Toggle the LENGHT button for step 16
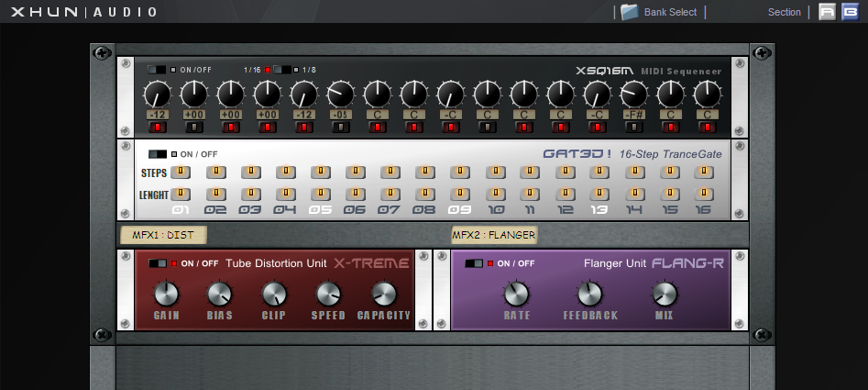Screen dimensions: 868x390 pyautogui.click(x=704, y=195)
